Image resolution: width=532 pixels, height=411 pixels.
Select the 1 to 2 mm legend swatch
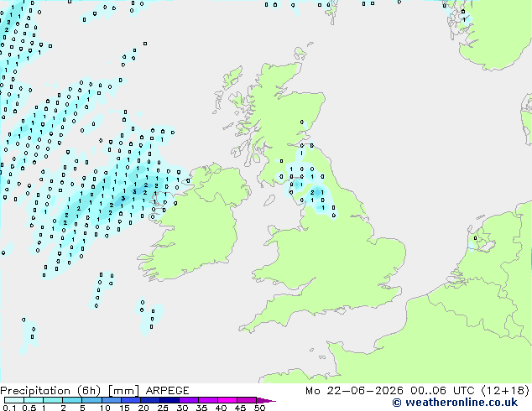pyautogui.click(x=53, y=400)
